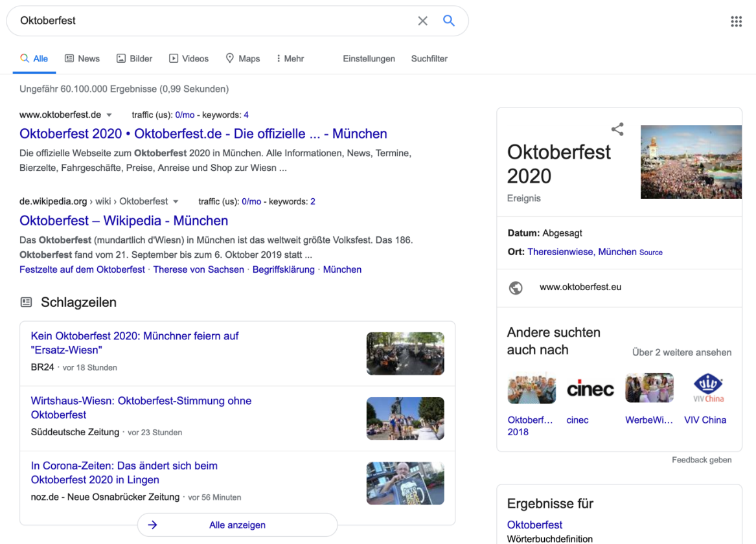Image resolution: width=756 pixels, height=544 pixels.
Task: Click the WerbeWi… related thumbnail
Action: pos(650,389)
